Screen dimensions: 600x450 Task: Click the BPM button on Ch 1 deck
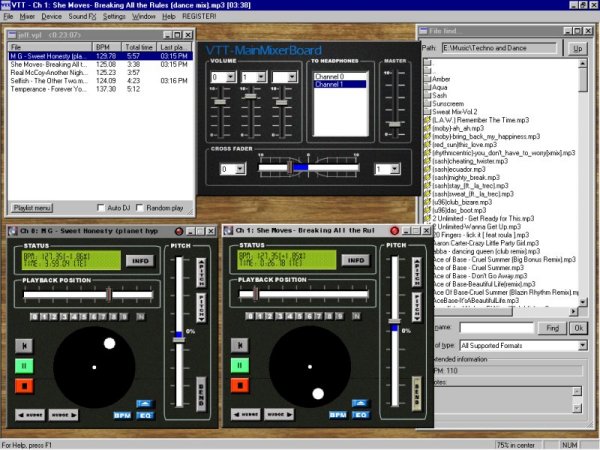click(337, 414)
